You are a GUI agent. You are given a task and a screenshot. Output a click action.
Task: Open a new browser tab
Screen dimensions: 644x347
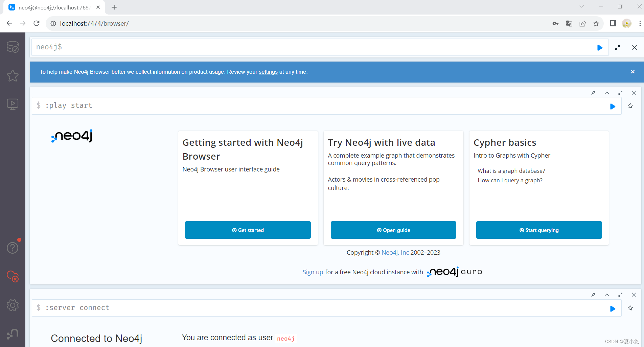click(x=114, y=7)
